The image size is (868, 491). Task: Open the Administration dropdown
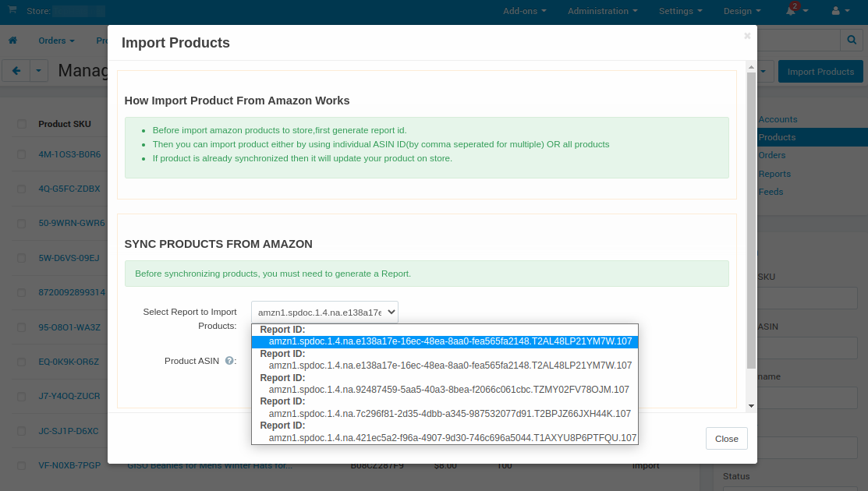click(x=601, y=11)
